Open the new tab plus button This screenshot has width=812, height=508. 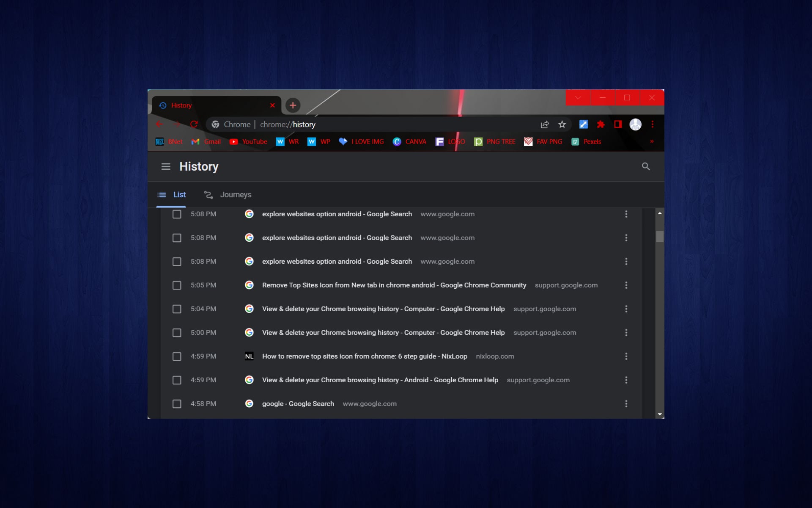(293, 105)
